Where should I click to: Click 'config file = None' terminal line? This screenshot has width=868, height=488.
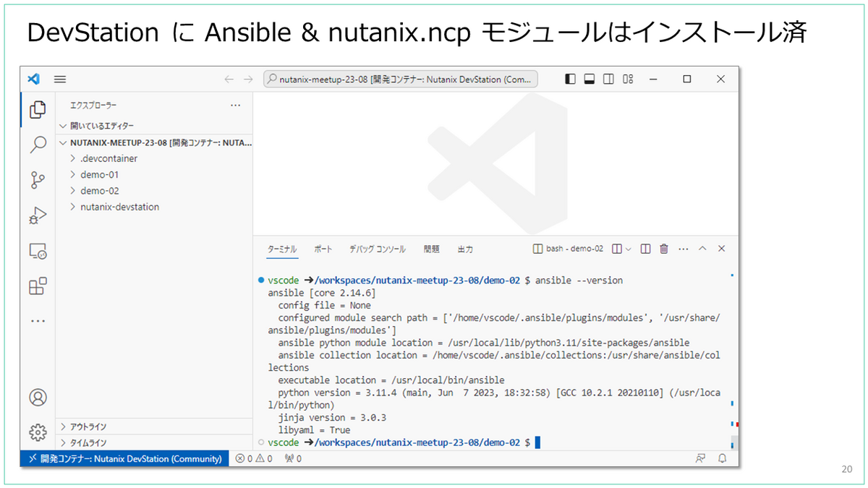coord(325,305)
